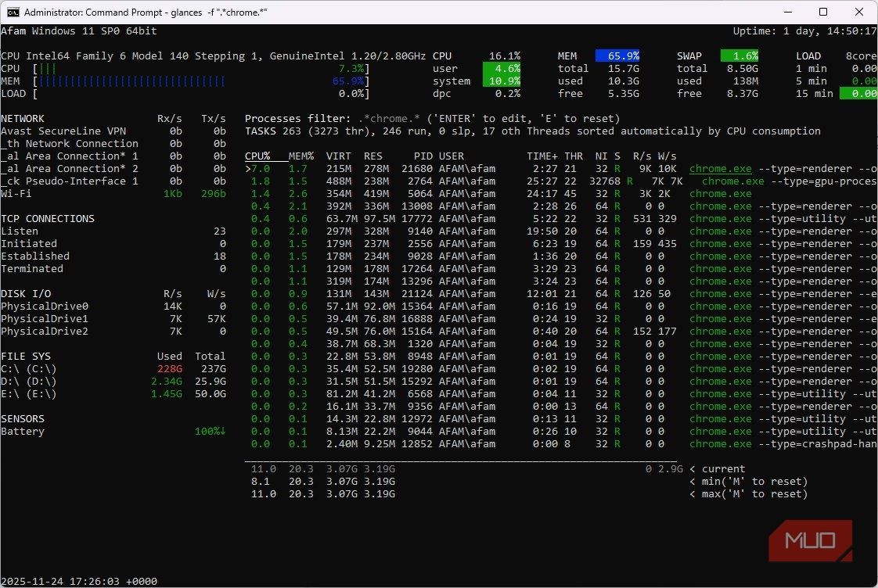
Task: Click the Established connections row
Action: click(113, 256)
